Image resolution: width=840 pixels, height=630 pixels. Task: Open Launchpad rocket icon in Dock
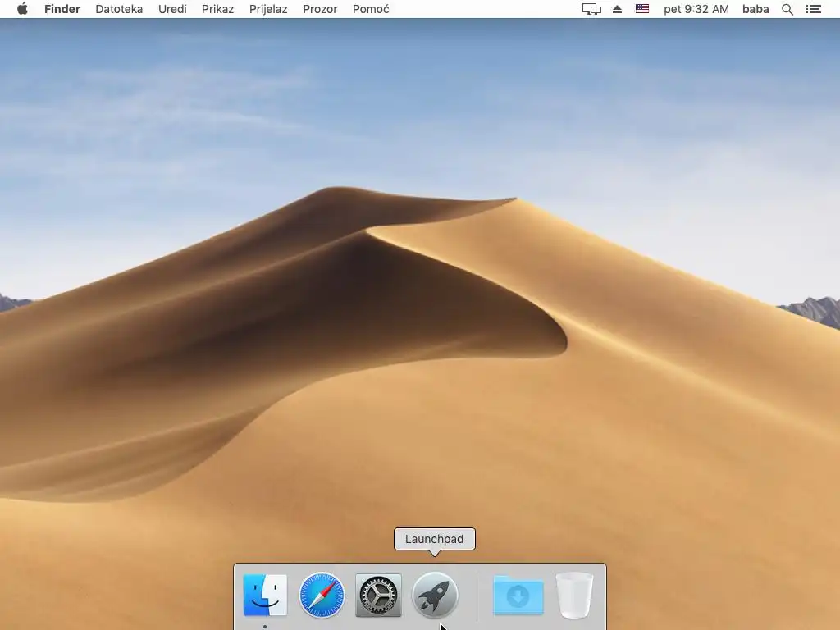[435, 595]
